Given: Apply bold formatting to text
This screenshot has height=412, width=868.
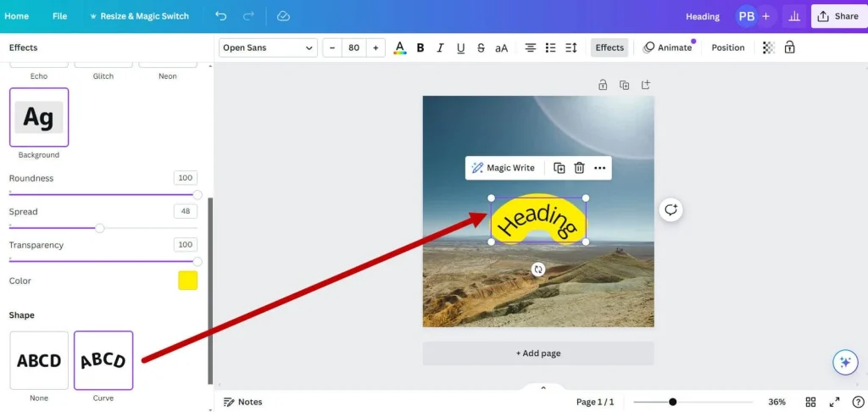Looking at the screenshot, I should [420, 48].
